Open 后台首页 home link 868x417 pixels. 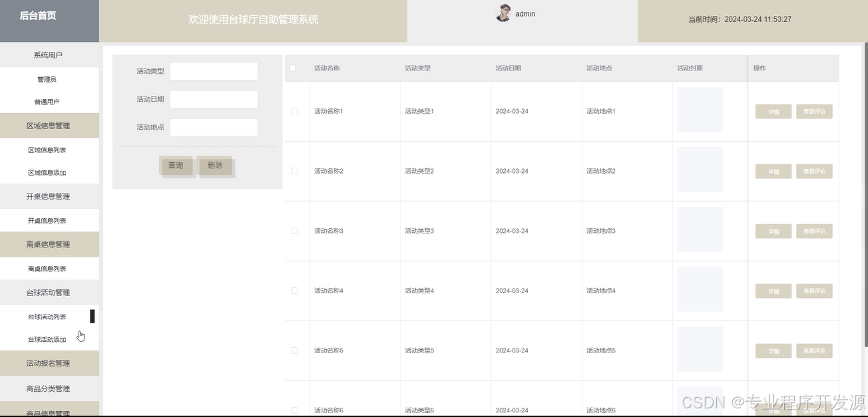[38, 16]
